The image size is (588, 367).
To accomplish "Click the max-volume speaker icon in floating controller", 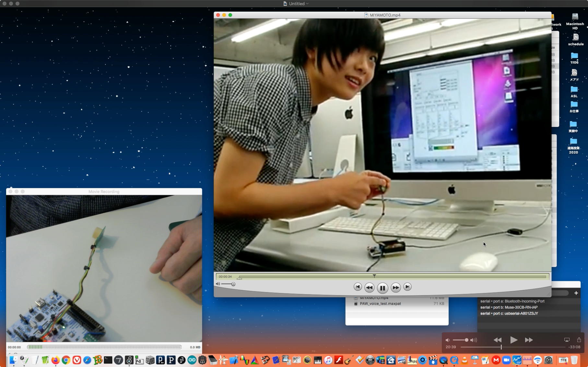I will pos(474,340).
